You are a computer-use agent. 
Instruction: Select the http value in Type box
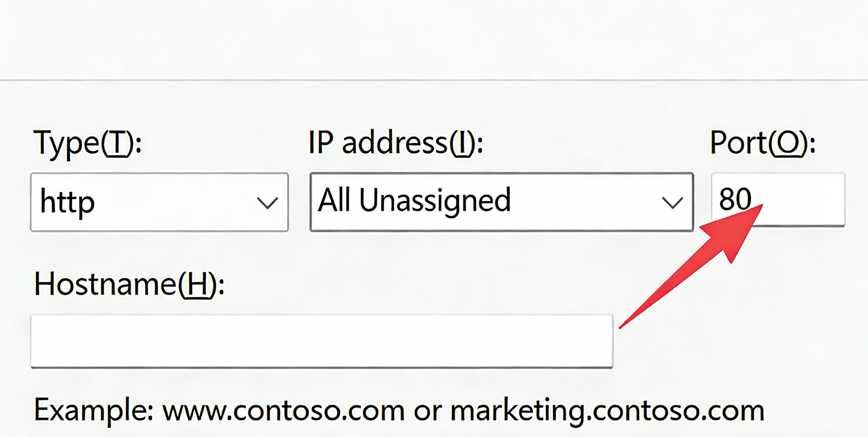68,202
